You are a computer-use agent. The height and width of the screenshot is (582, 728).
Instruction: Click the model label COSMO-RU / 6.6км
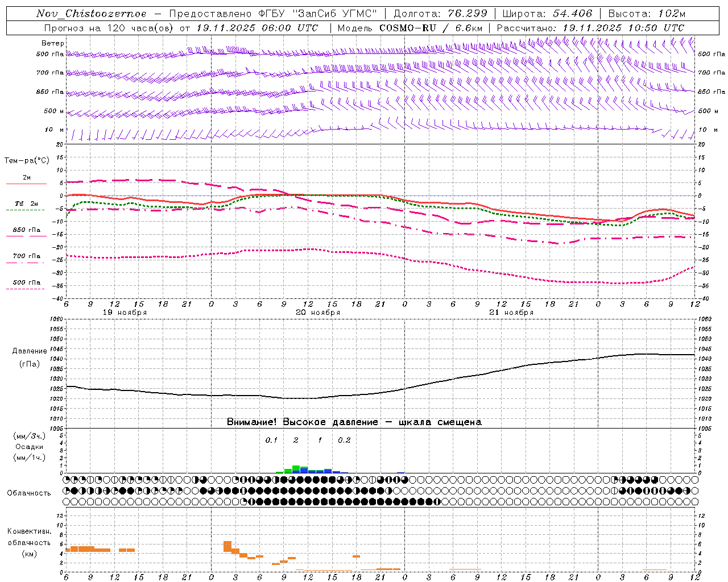point(431,28)
